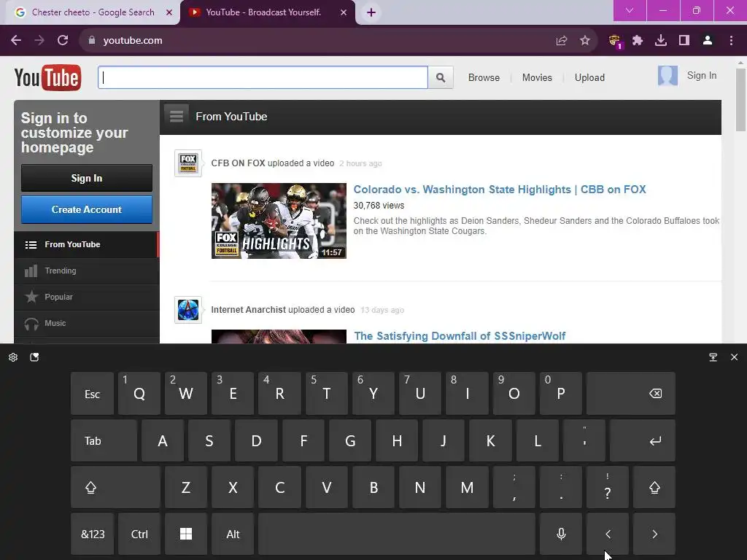
Task: Bookmark this page with the star
Action: (585, 41)
